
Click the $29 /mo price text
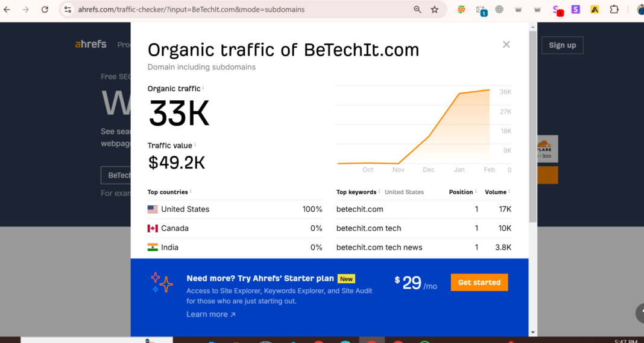point(415,283)
